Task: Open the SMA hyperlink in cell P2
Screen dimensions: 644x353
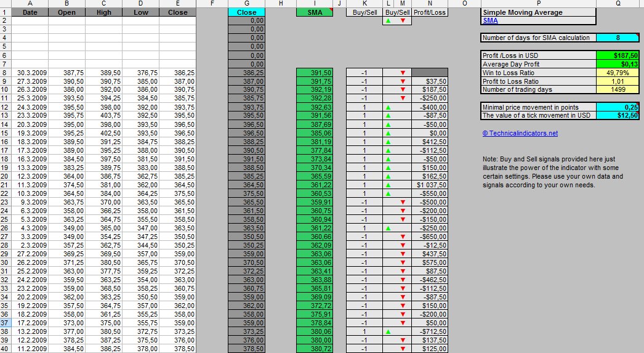Action: tap(491, 20)
